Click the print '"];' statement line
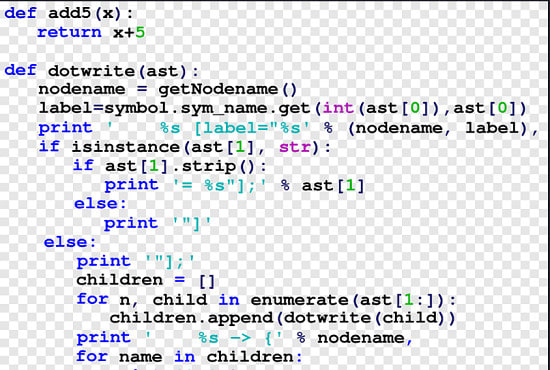Viewport: 550px width, 370px height. [x=135, y=262]
